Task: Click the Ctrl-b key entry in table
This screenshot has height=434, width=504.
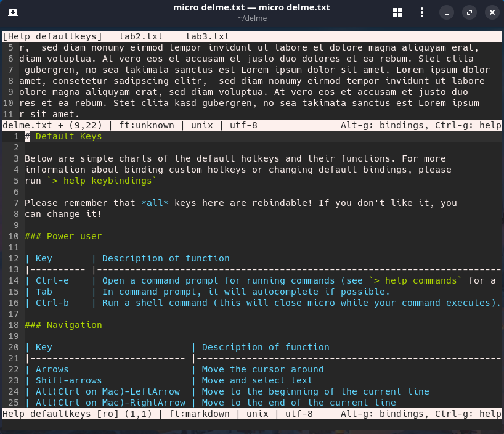Action: pyautogui.click(x=52, y=303)
